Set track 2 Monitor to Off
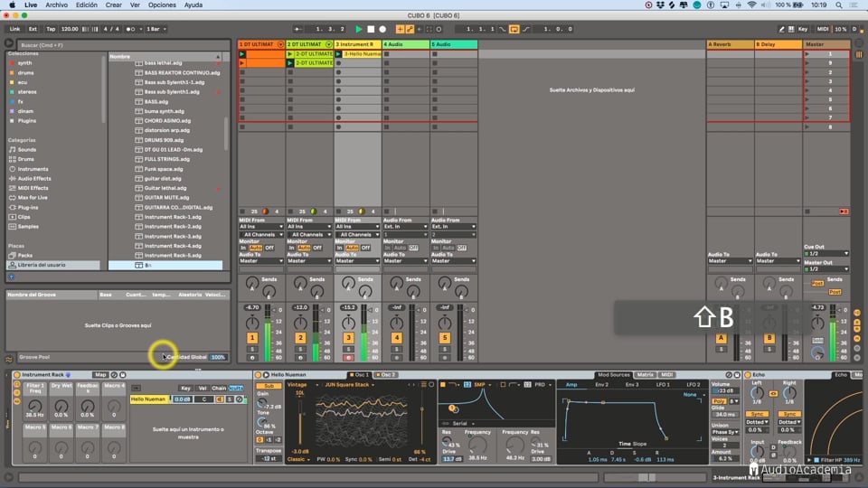This screenshot has width=868, height=488. pyautogui.click(x=317, y=248)
